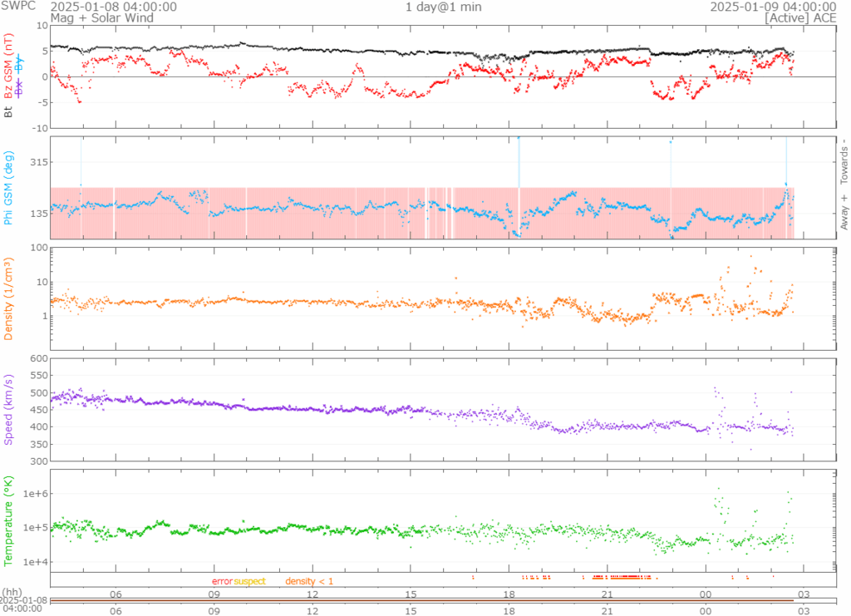Enable the struck-through Bx series
Viewport: 851px width, 616px height.
pos(19,88)
